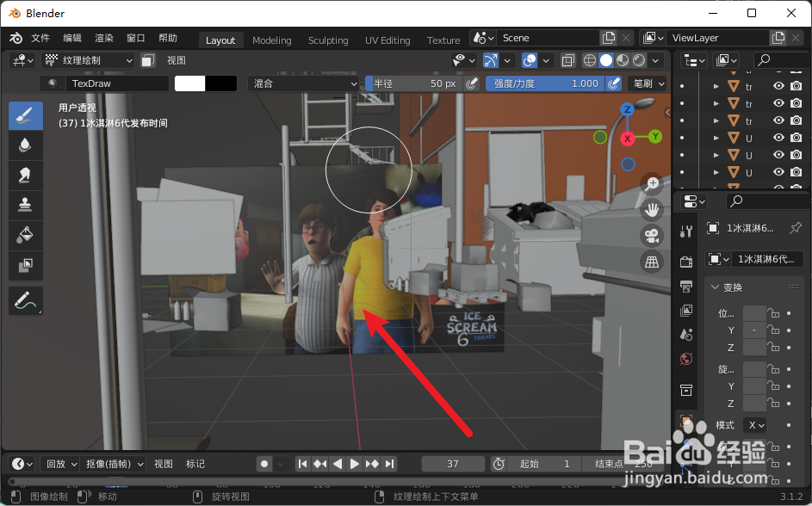Open the gizmo options dropdown arrow
This screenshot has height=506, width=812.
click(507, 60)
